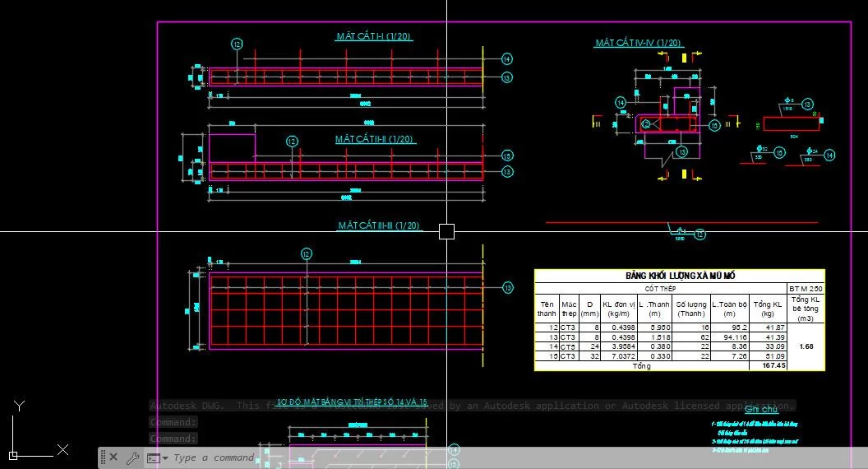868x469 pixels.
Task: Click the 'Tổng' row label in table
Action: point(642,366)
